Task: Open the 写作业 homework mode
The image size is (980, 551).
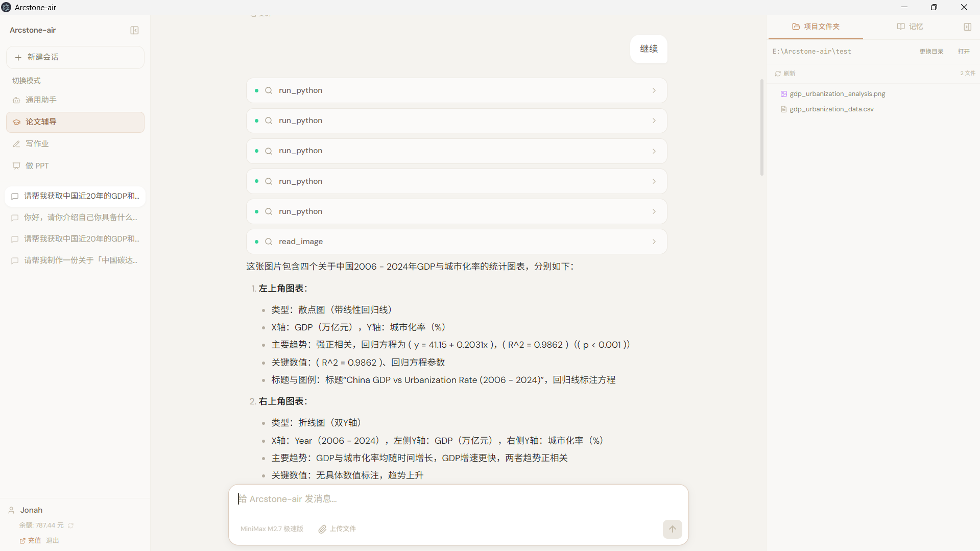Action: (38, 143)
